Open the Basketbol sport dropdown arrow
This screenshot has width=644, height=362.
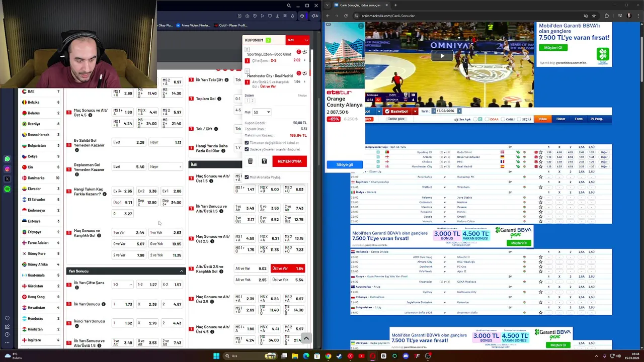pos(415,111)
